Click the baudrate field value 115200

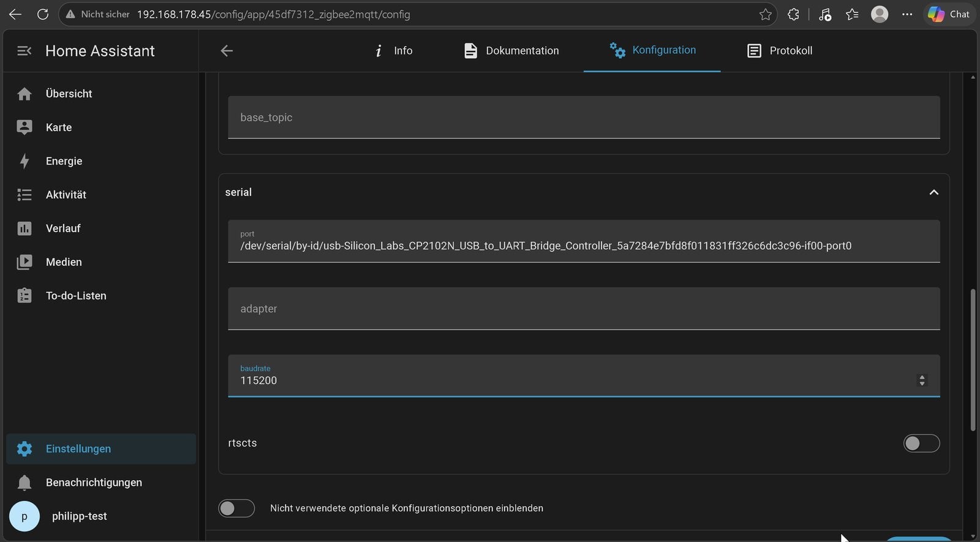(258, 380)
